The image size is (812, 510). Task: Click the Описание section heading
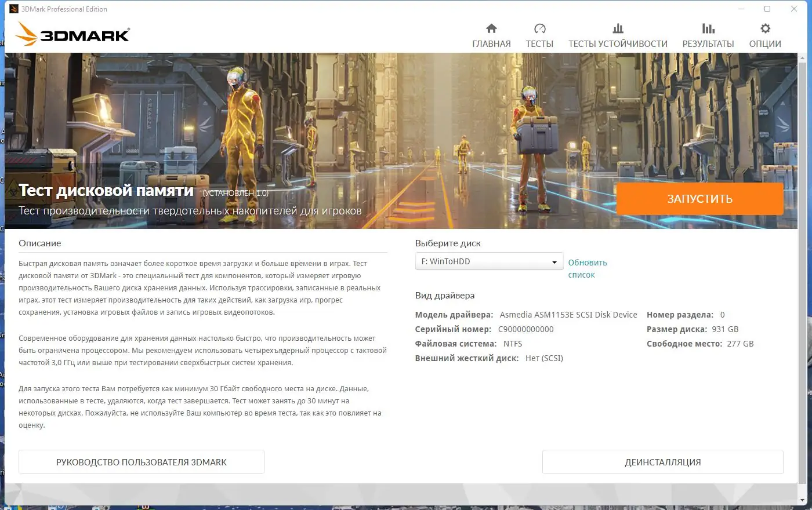39,243
